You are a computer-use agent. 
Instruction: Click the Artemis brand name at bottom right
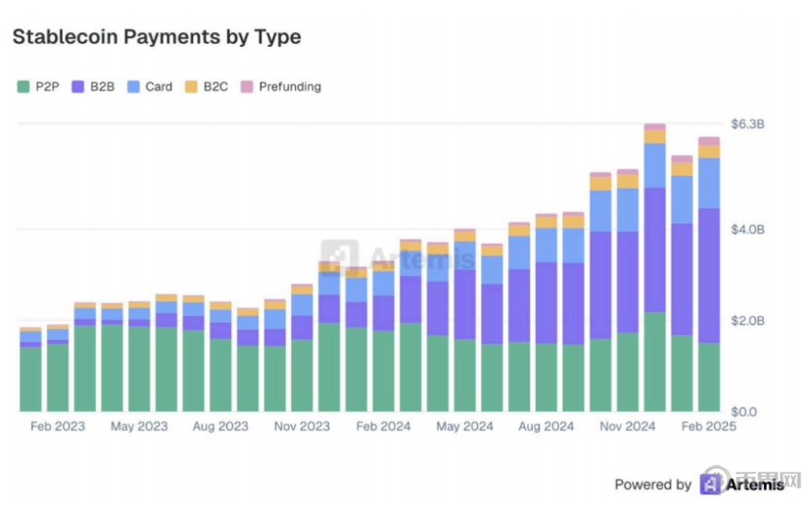754,484
